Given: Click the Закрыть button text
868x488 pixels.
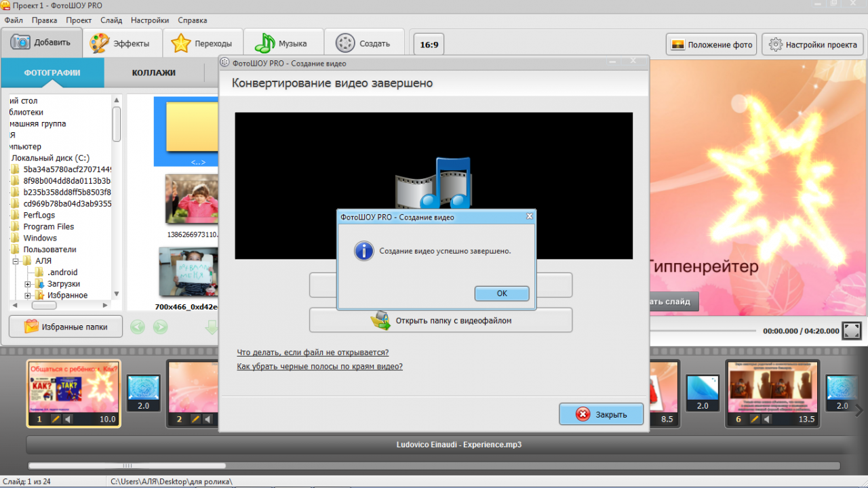Looking at the screenshot, I should [x=611, y=415].
